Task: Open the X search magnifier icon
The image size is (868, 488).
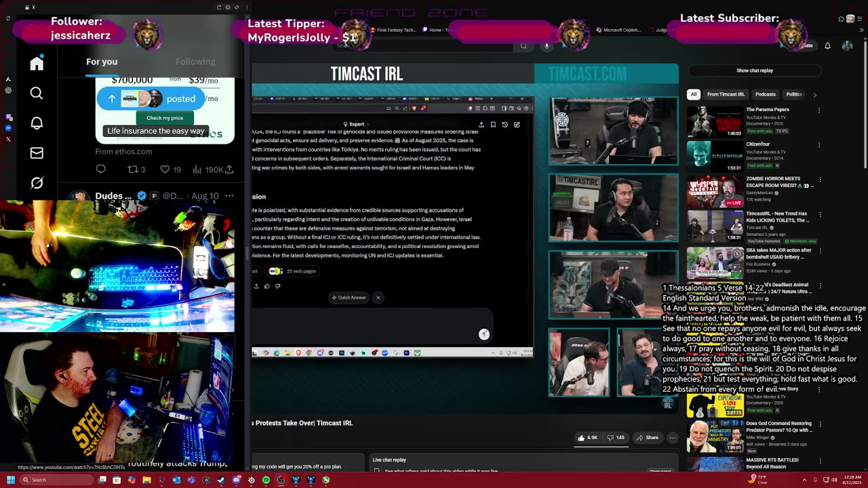Action: tap(37, 93)
